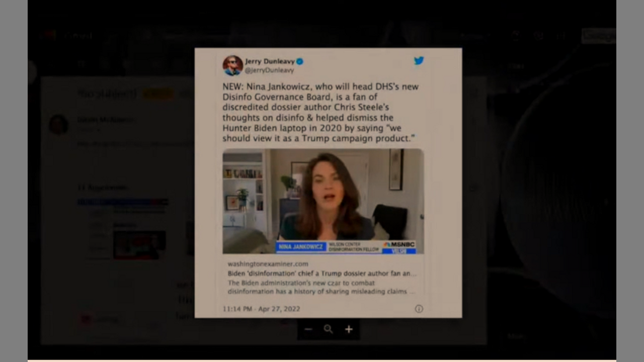
Task: Click the dimmed Gmail logo
Action: click(49, 35)
